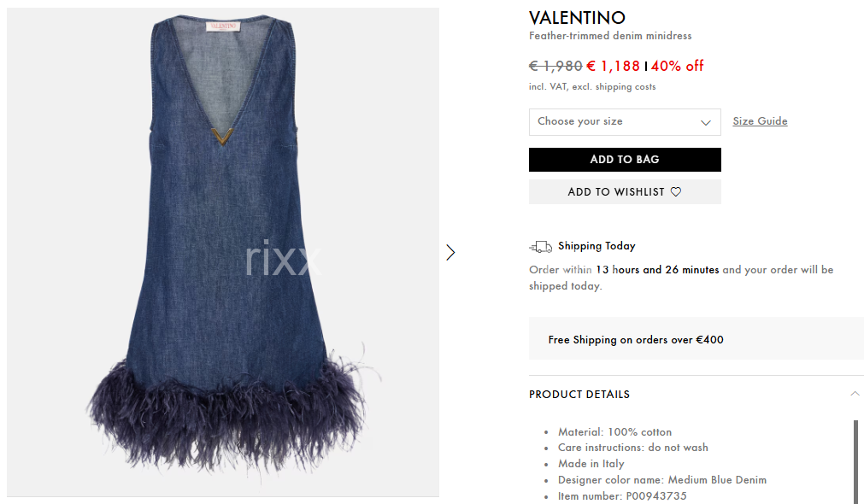This screenshot has height=504, width=864.
Task: Click the Product Details heading
Action: pyautogui.click(x=579, y=395)
